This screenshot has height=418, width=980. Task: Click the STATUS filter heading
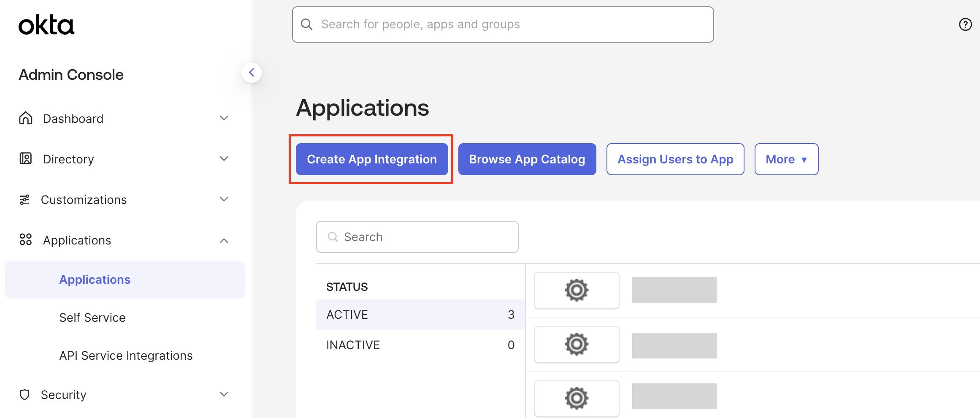click(347, 287)
